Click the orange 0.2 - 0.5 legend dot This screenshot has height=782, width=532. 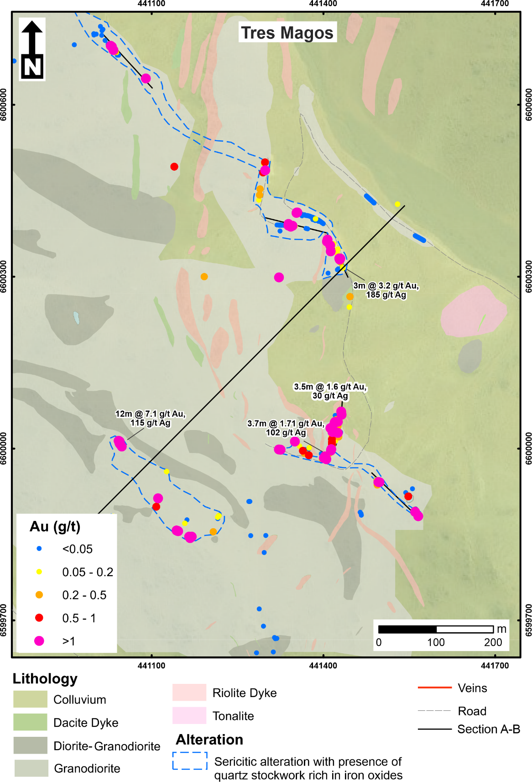click(39, 595)
